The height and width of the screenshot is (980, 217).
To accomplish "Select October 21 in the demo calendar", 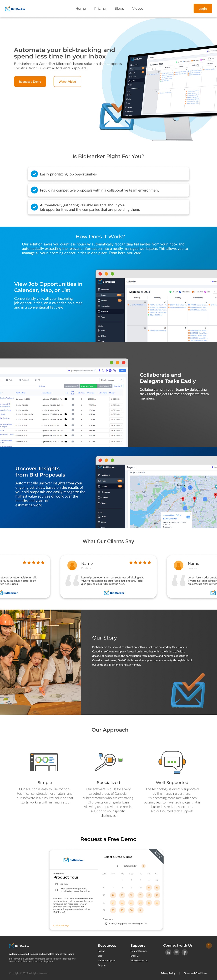I will coord(113,903).
